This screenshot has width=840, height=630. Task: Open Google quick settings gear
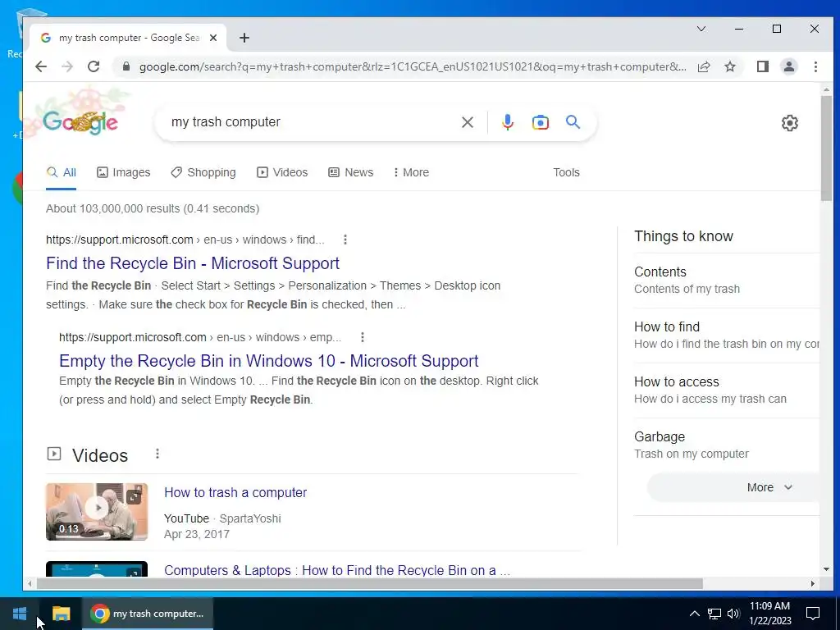790,123
